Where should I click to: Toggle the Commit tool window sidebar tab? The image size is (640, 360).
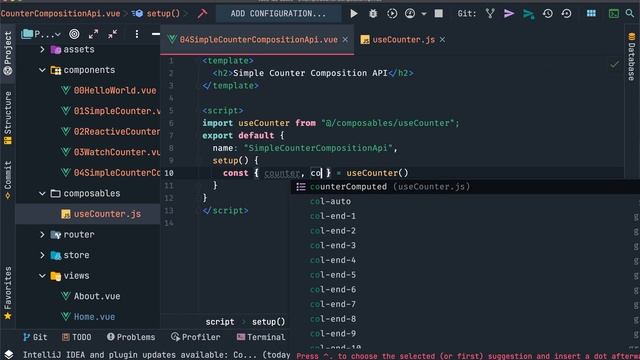8,180
